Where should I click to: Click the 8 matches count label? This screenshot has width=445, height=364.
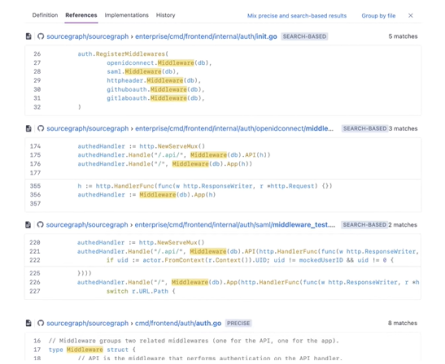tap(402, 323)
